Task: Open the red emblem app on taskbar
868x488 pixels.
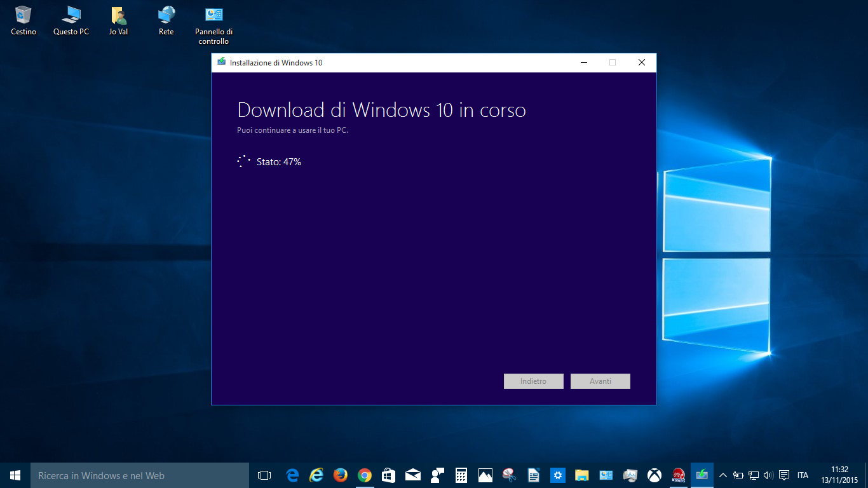Action: (679, 475)
